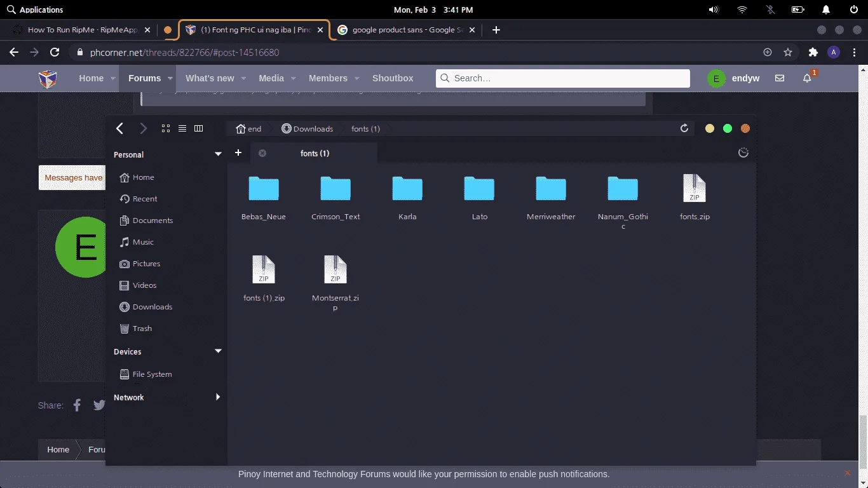Open Trash in the sidebar
Image resolution: width=868 pixels, height=488 pixels.
135,329
